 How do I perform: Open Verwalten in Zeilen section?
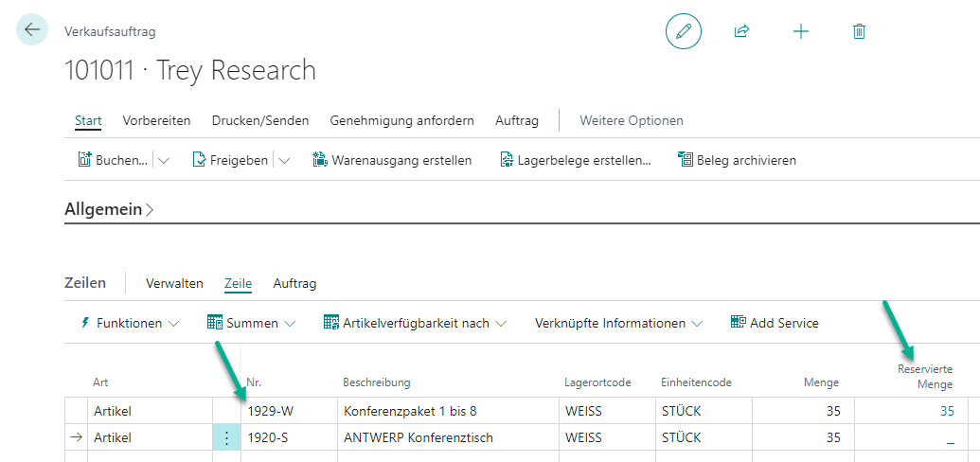tap(174, 284)
